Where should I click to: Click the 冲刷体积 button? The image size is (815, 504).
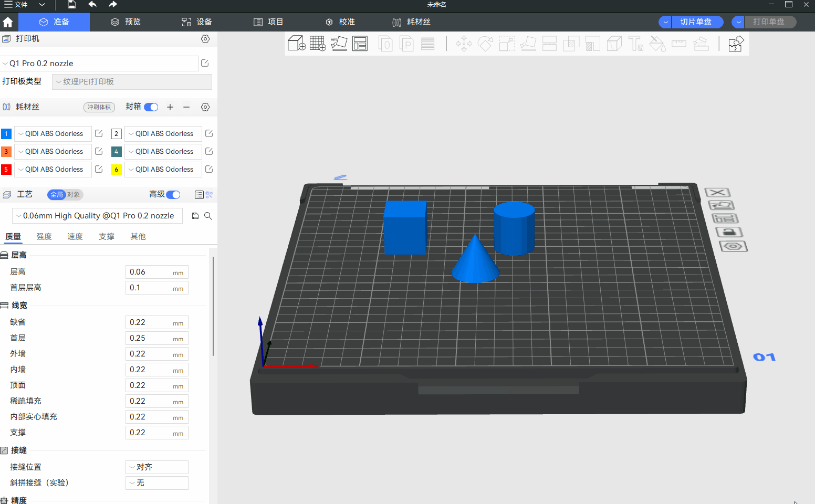pyautogui.click(x=99, y=107)
